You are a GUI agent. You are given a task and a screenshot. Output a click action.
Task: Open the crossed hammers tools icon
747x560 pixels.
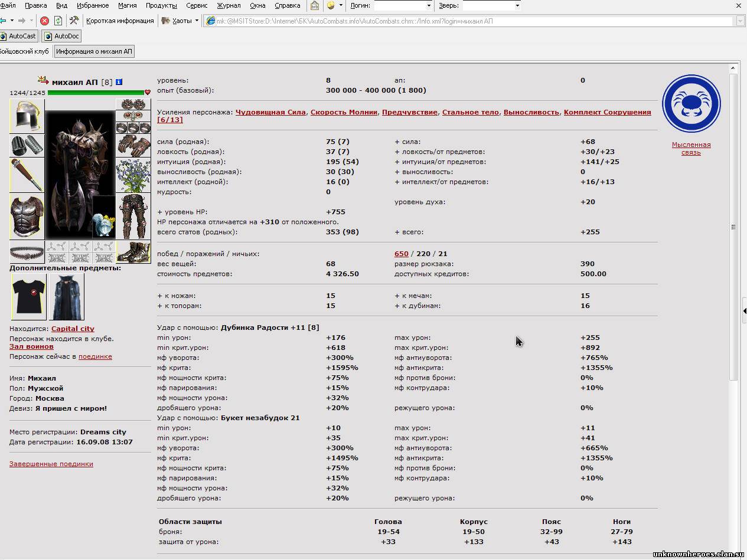tap(74, 21)
